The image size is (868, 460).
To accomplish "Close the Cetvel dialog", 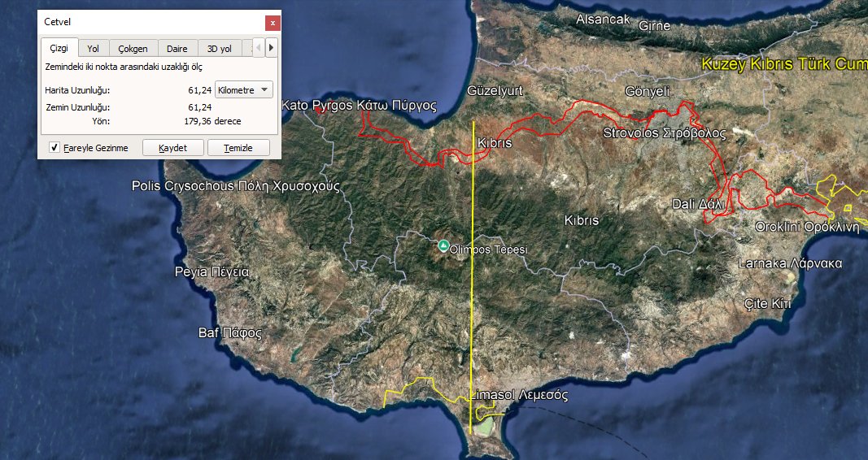I will click(273, 23).
